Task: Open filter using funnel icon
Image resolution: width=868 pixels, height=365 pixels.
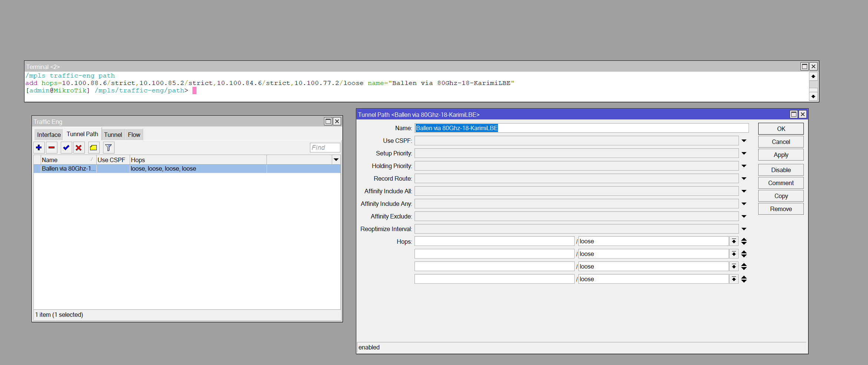Action: [109, 148]
